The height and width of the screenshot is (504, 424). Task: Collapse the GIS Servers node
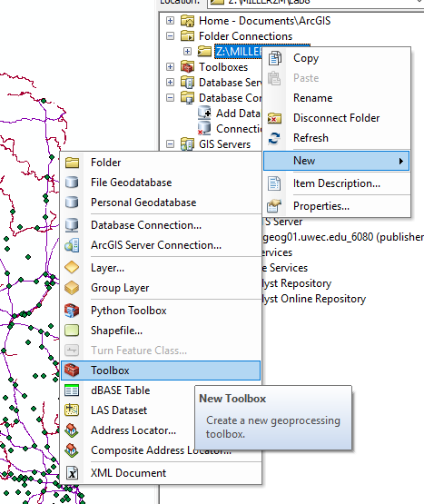[x=170, y=144]
